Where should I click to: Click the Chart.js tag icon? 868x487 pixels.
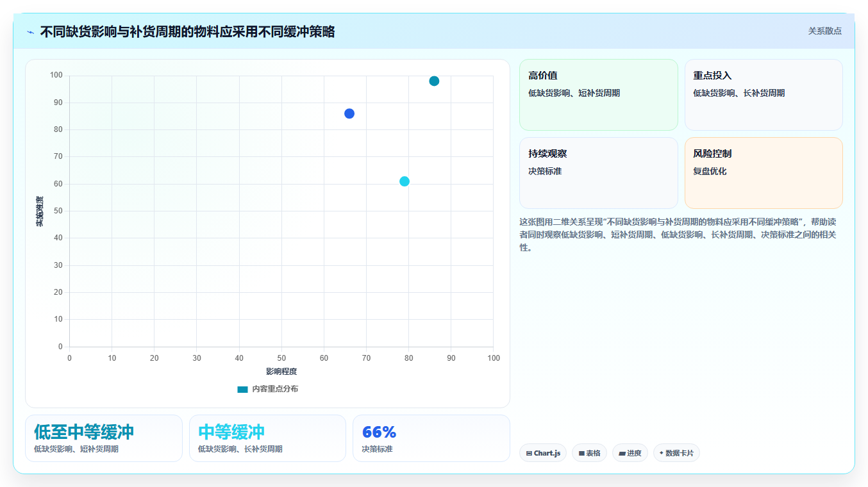pos(529,453)
